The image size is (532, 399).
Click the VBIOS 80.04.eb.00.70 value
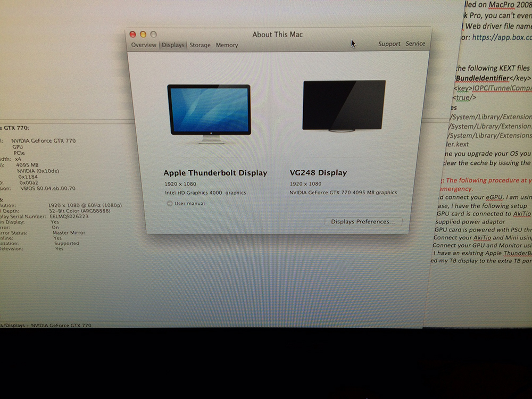pyautogui.click(x=48, y=188)
